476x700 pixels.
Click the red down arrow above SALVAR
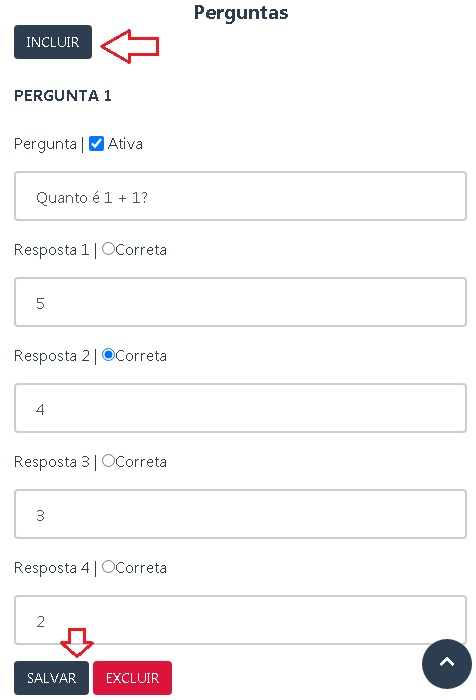(77, 642)
